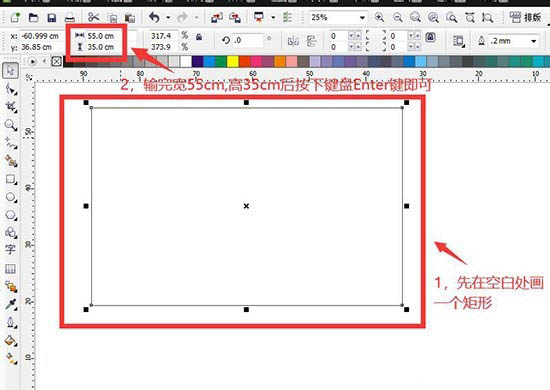Open the application launcher dropdown arrow
This screenshot has height=390, width=550.
point(273,17)
